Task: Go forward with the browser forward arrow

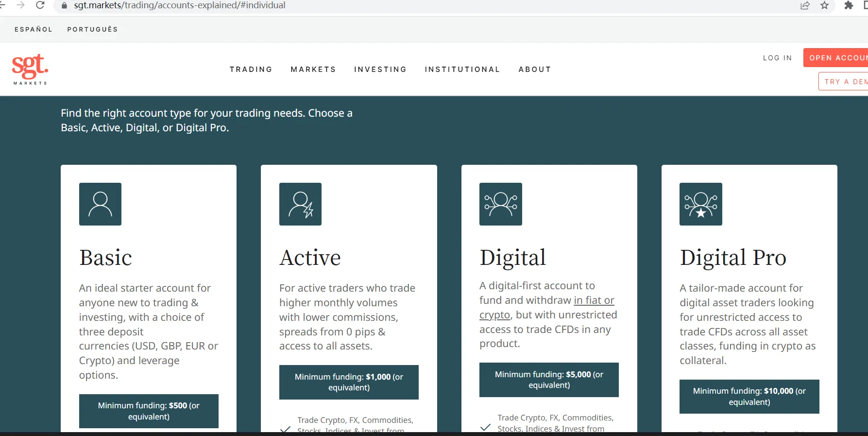Action: click(21, 5)
